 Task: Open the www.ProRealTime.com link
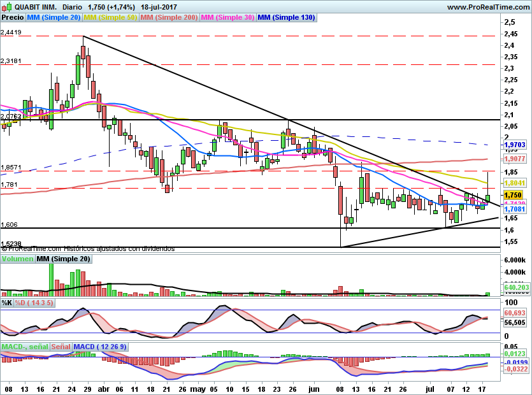488,7
